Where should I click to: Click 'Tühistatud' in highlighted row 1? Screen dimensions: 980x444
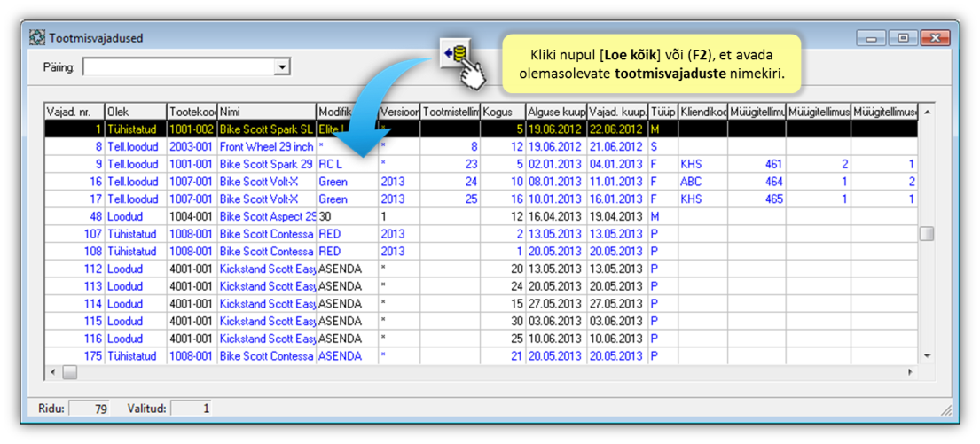[136, 130]
